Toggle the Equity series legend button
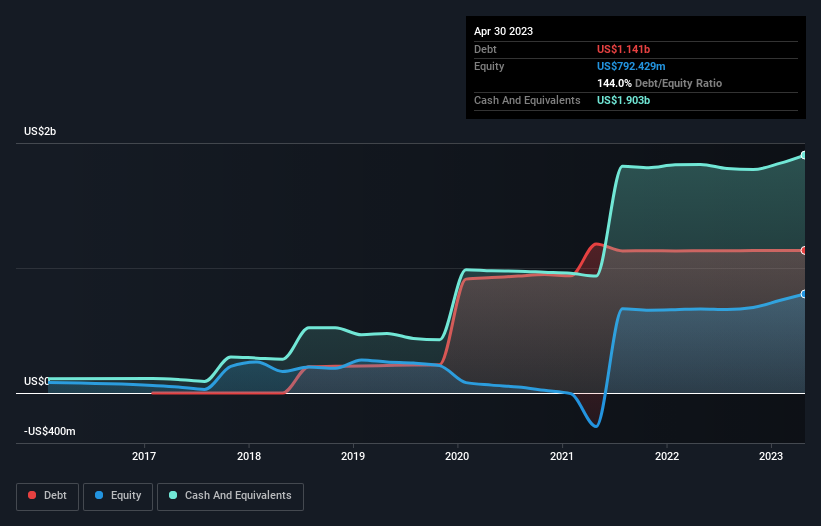821x526 pixels. click(x=118, y=496)
